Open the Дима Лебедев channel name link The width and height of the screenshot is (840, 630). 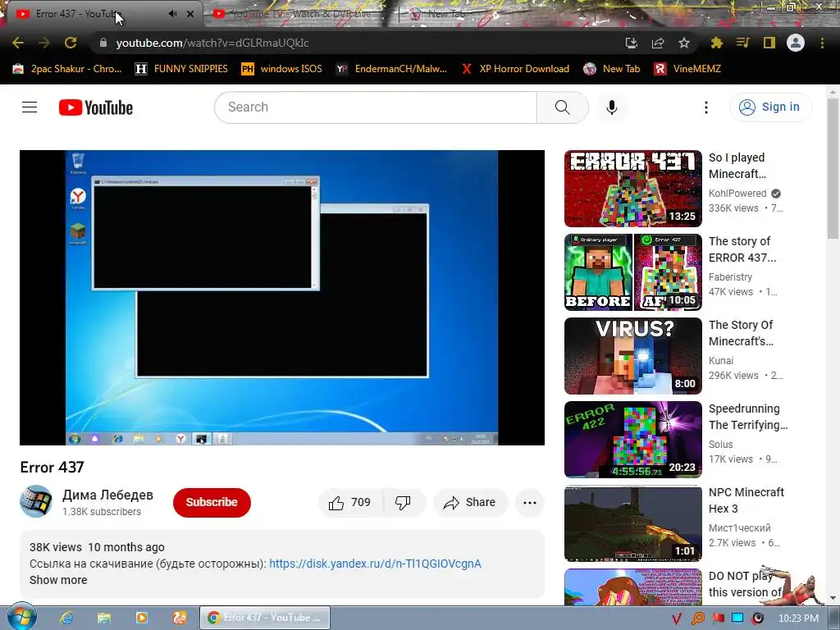107,495
